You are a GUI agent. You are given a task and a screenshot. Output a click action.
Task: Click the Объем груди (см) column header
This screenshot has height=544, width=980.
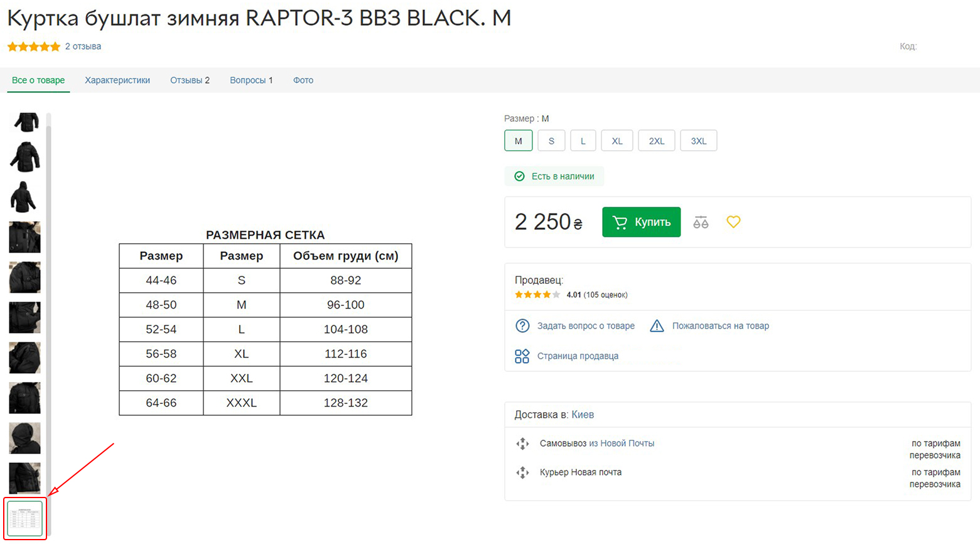coord(346,256)
